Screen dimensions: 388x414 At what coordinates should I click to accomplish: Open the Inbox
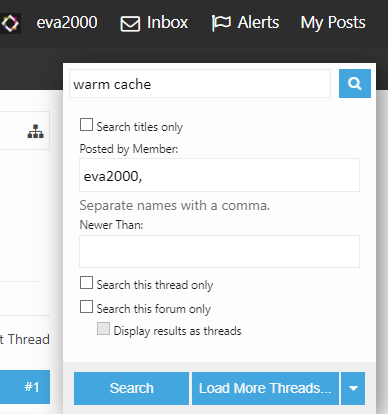(x=154, y=23)
